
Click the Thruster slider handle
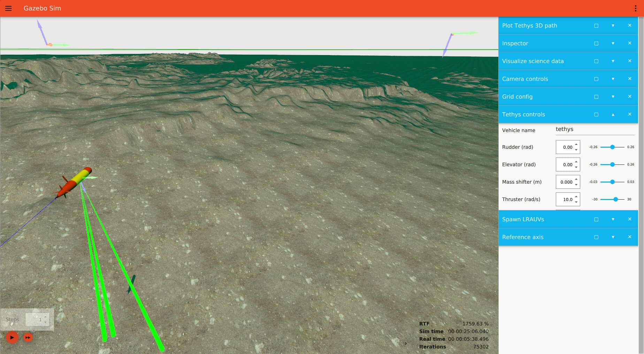coord(616,199)
